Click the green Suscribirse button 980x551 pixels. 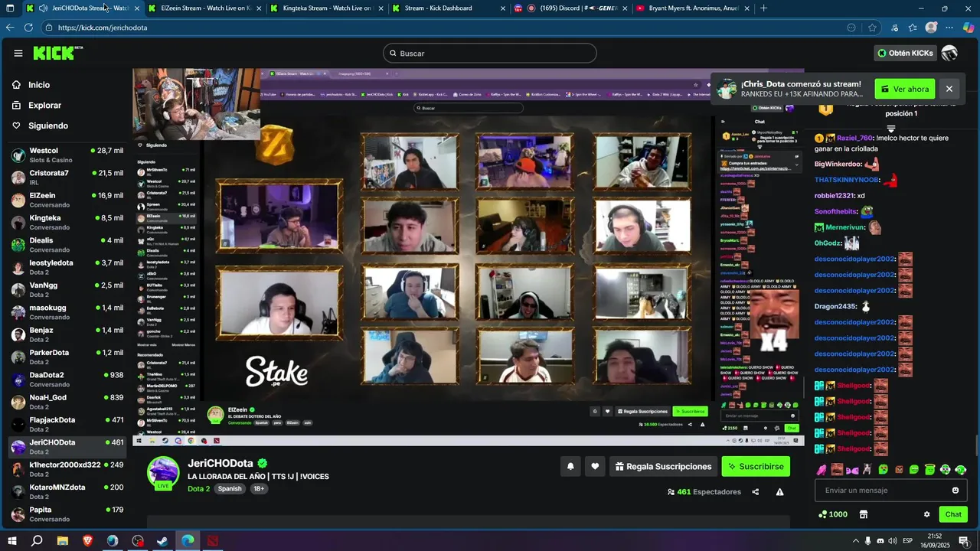[756, 466]
